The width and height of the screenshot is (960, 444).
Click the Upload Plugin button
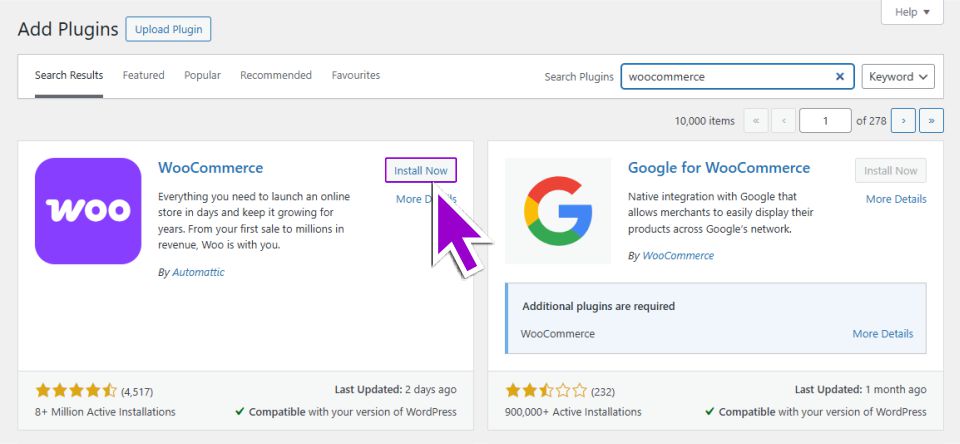coord(168,29)
